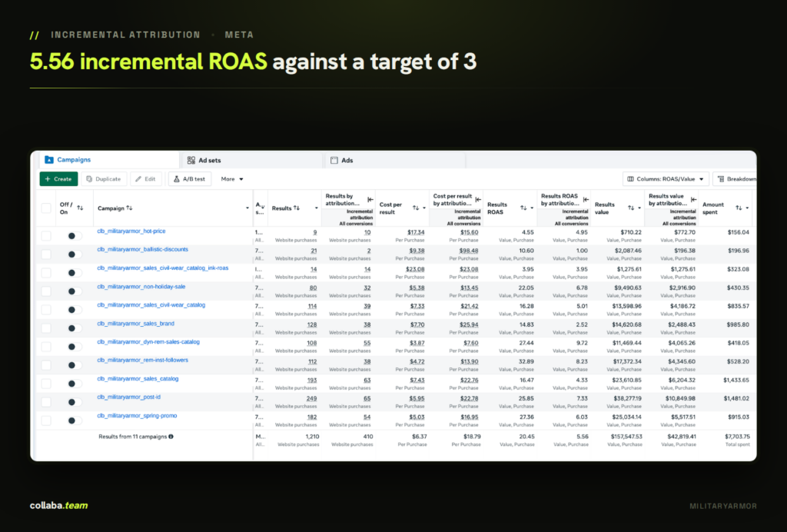The width and height of the screenshot is (787, 532).
Task: Click sort arrows next to Results value
Action: point(631,208)
